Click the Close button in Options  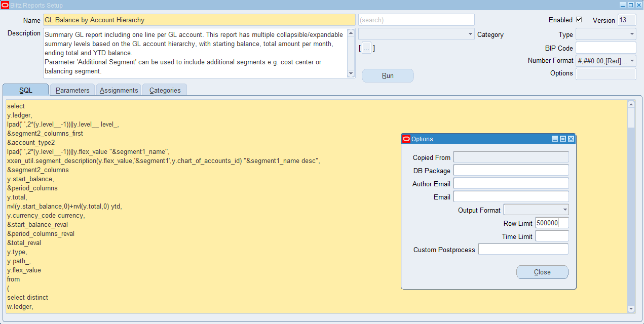pos(542,272)
